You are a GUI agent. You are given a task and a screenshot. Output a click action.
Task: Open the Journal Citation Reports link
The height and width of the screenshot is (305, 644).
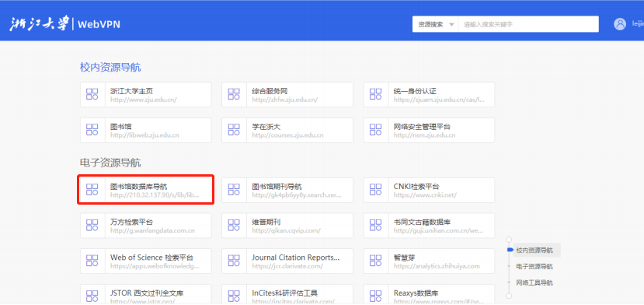click(287, 261)
